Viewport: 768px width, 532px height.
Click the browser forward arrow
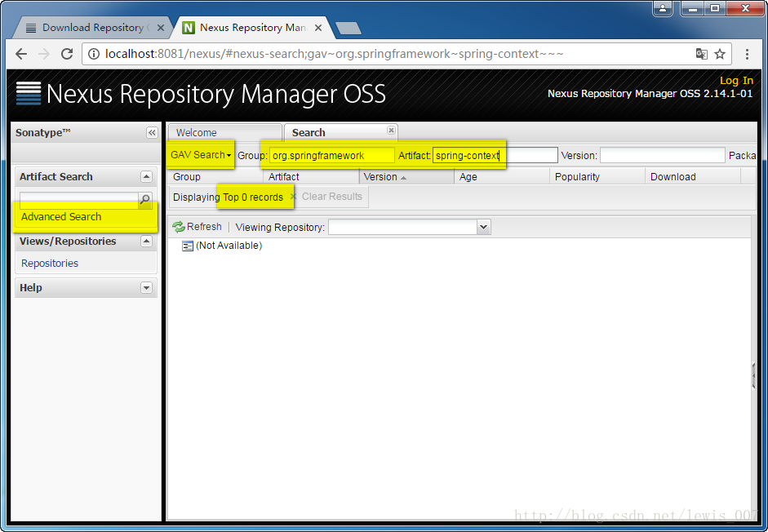tap(44, 54)
